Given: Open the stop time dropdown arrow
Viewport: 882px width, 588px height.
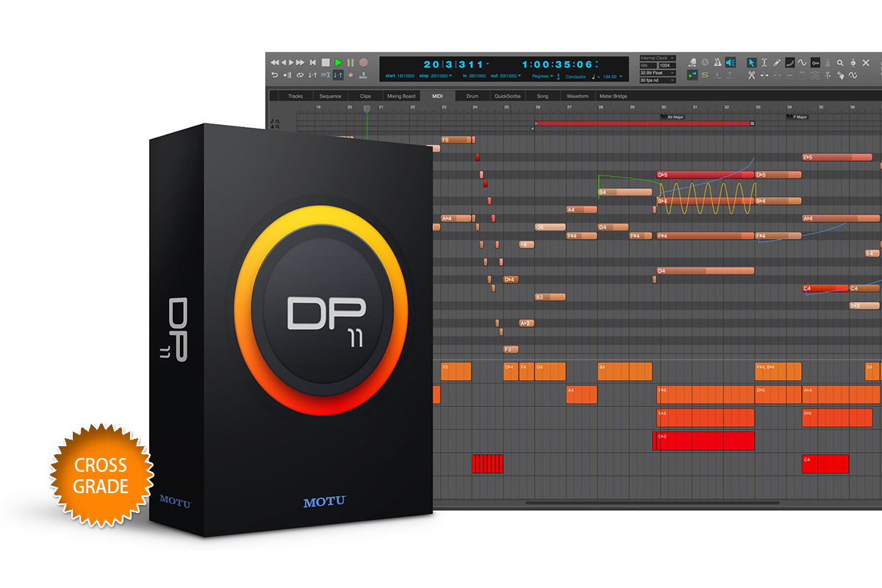Looking at the screenshot, I should tap(451, 76).
